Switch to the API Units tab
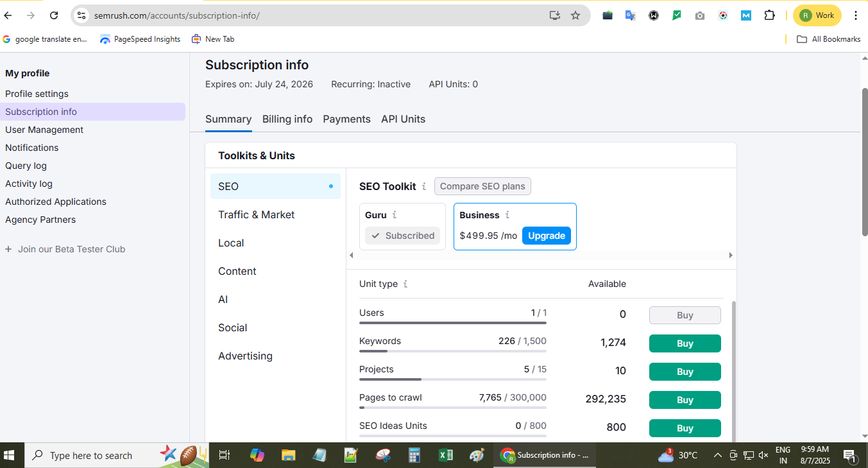 [x=403, y=119]
